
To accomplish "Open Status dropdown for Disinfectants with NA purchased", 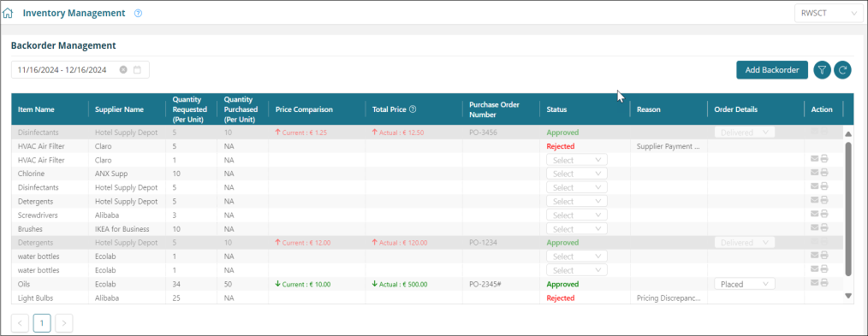I will 577,187.
